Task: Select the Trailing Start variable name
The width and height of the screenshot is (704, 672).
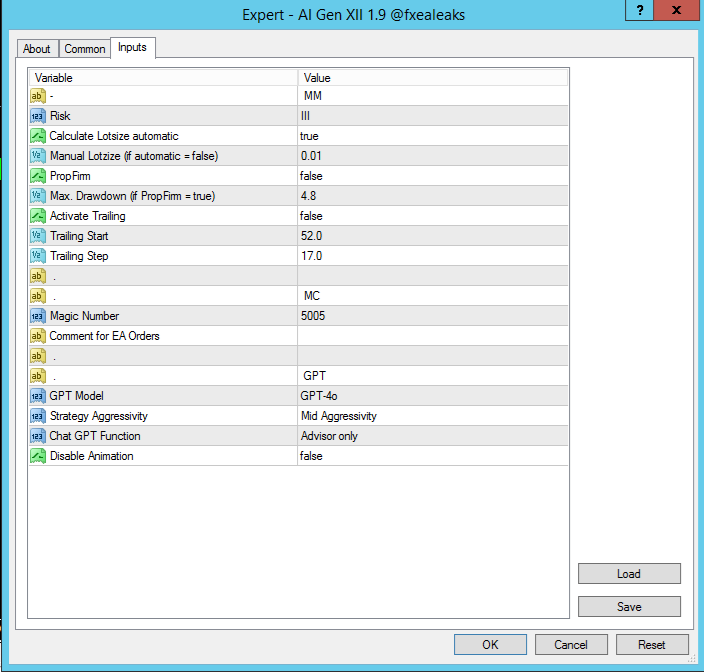Action: [x=79, y=236]
